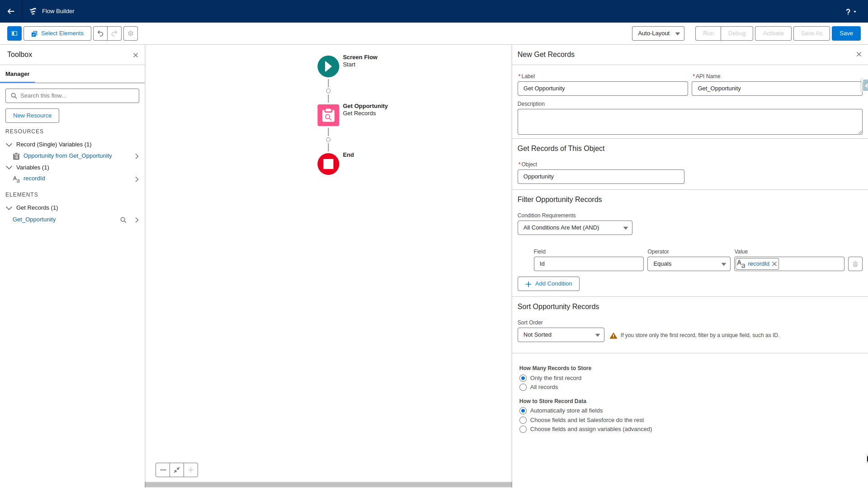Open the Sort Order dropdown
The width and height of the screenshot is (868, 488).
coord(561,335)
